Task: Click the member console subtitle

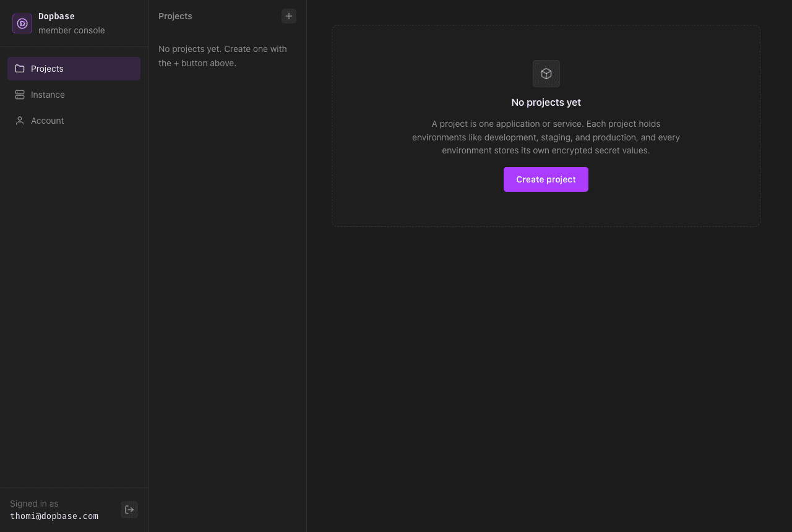Action: (x=72, y=30)
